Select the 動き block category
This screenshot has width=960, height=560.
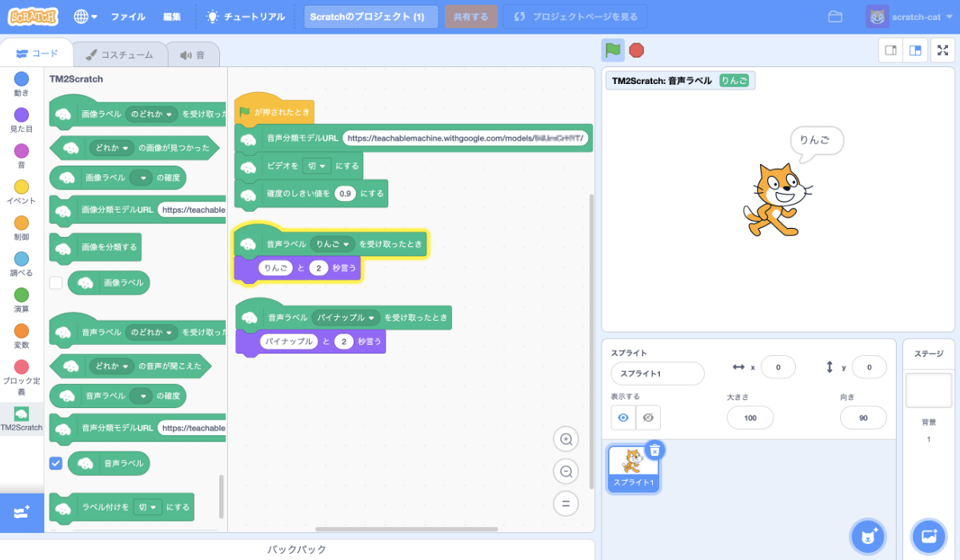coord(22,84)
